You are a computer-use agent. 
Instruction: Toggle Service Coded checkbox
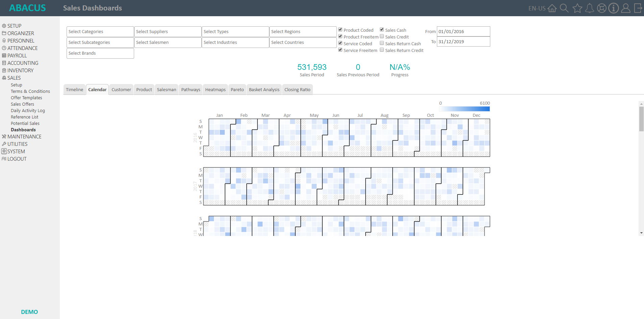[x=340, y=43]
